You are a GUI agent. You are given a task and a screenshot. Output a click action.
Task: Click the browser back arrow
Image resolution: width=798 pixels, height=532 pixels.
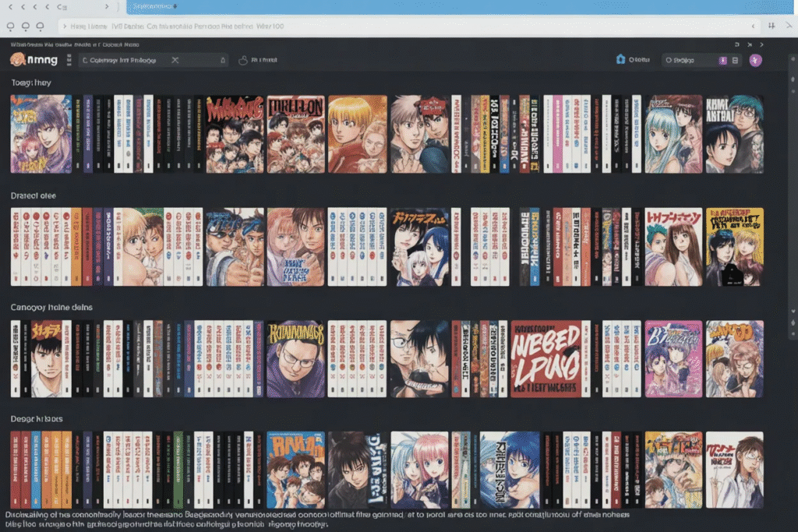pyautogui.click(x=11, y=5)
